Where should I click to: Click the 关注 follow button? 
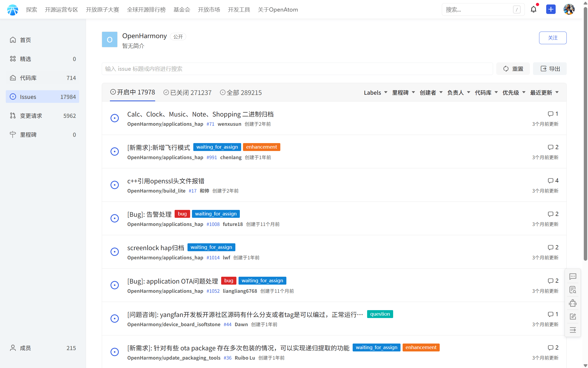[x=553, y=38]
